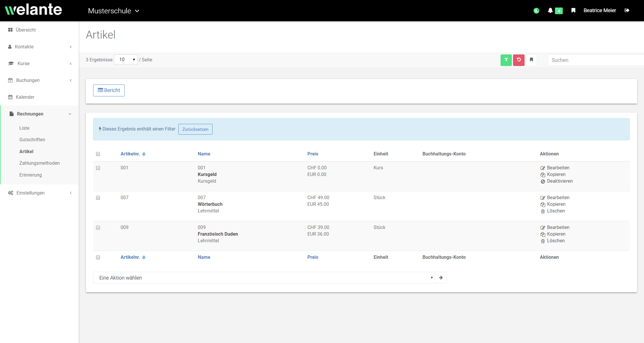The height and width of the screenshot is (343, 644).
Task: Click Kopieren for Französisch Duden
Action: [556, 234]
